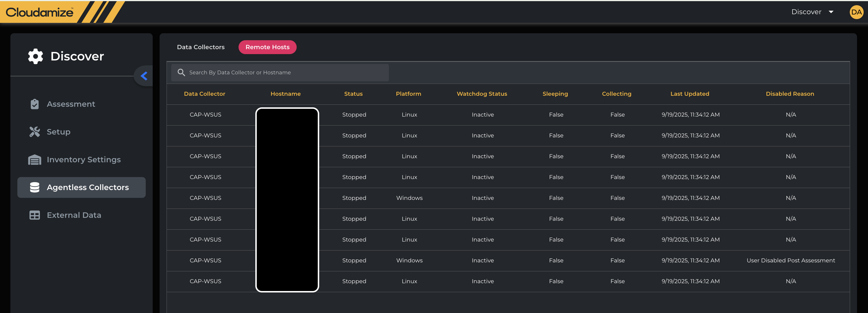Click the Discover gear icon

click(35, 56)
